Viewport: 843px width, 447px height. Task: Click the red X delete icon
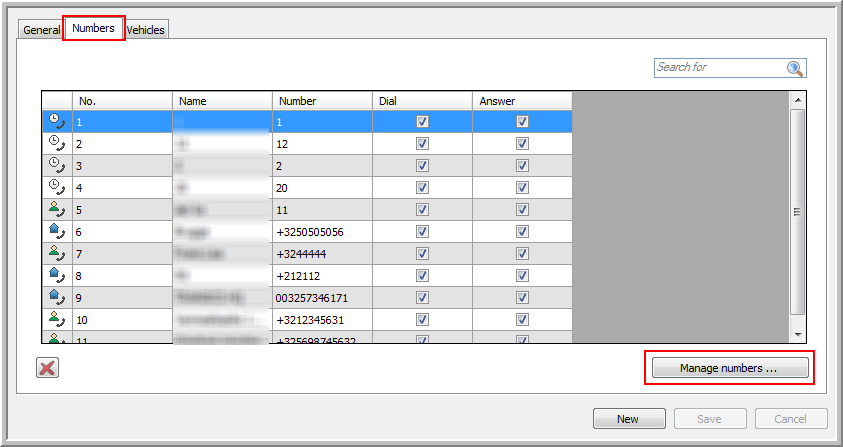[47, 368]
